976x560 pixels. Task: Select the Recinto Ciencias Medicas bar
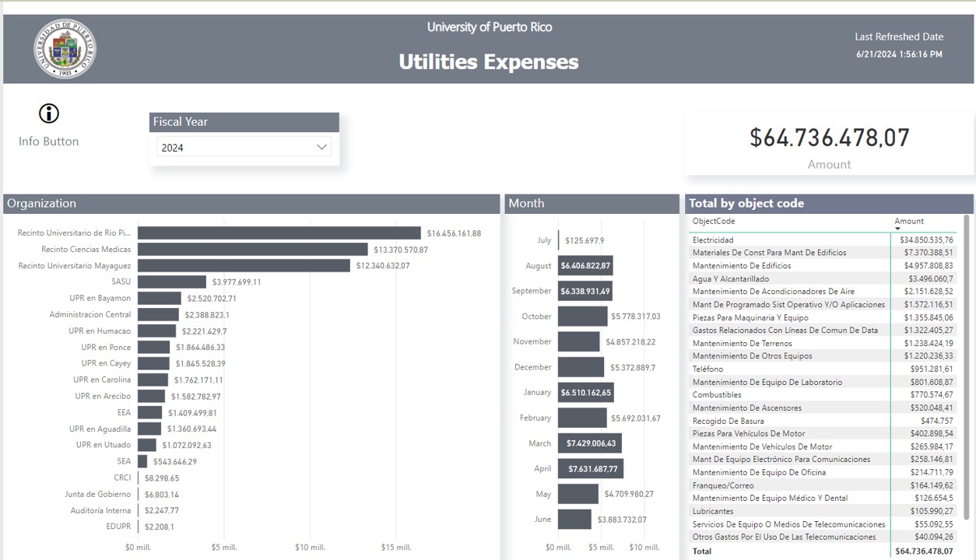[252, 250]
